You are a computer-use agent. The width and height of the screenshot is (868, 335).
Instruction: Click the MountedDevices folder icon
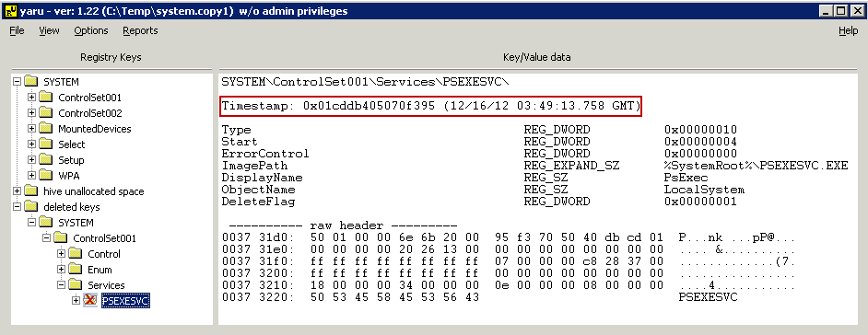coord(45,129)
